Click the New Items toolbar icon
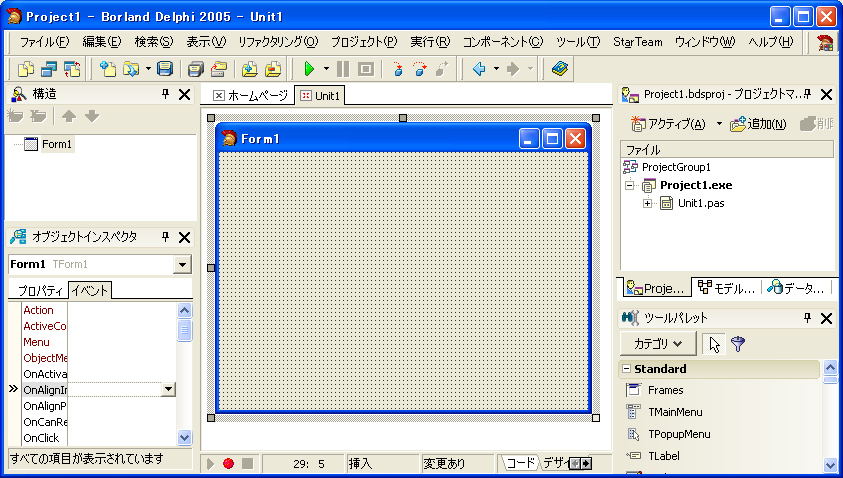 108,69
